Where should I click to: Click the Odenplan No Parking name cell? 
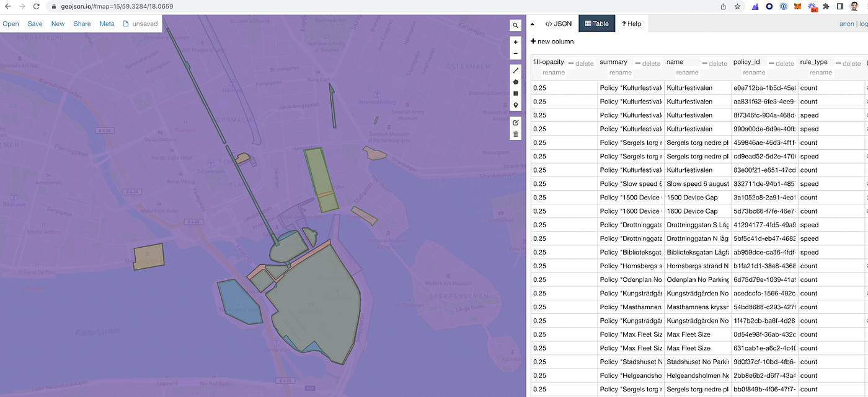click(x=697, y=279)
